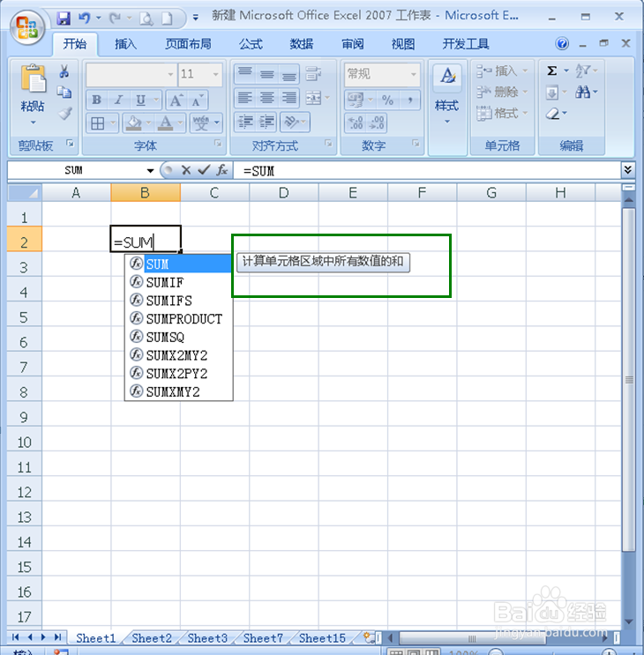Activate the Format Painter brush

[64, 113]
